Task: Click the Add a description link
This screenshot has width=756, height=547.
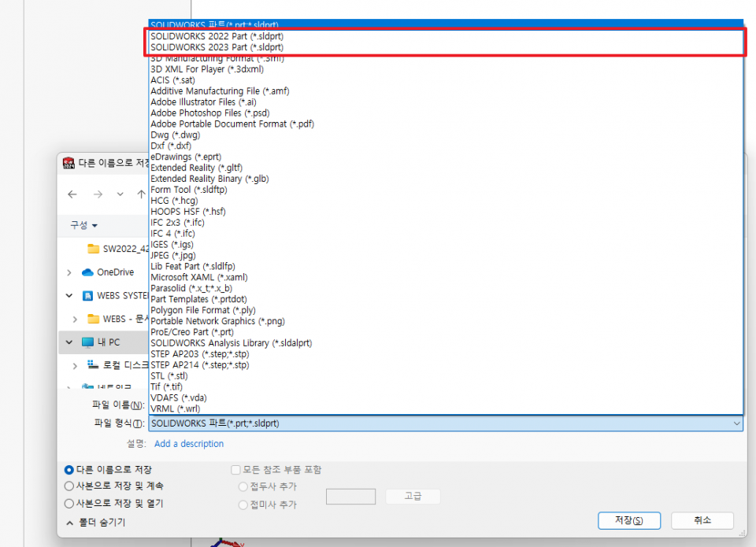Action: (189, 444)
